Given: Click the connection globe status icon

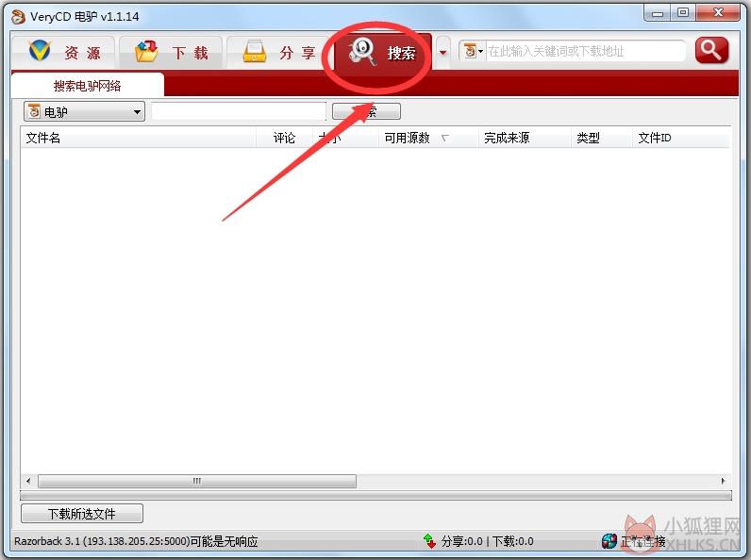Looking at the screenshot, I should [609, 541].
